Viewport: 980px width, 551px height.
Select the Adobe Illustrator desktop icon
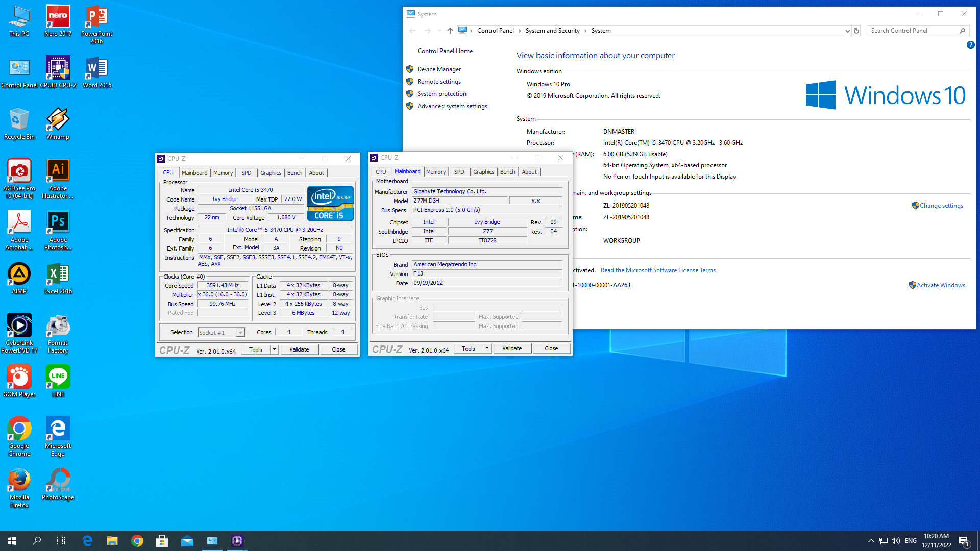coord(58,179)
